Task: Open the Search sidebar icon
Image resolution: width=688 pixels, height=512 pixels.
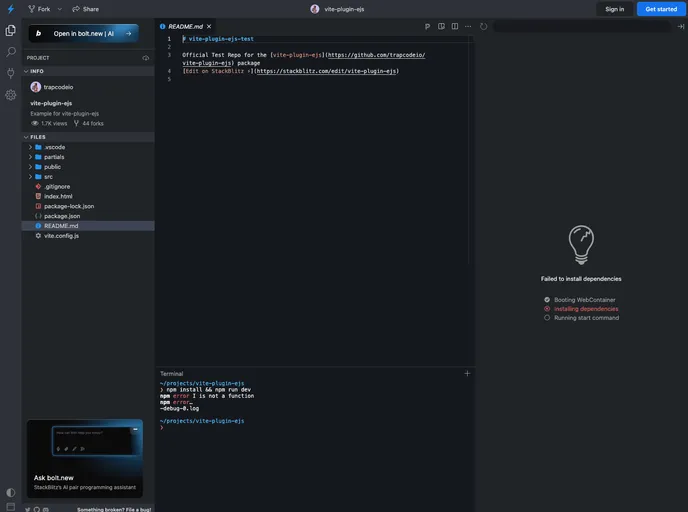Action: [x=11, y=52]
